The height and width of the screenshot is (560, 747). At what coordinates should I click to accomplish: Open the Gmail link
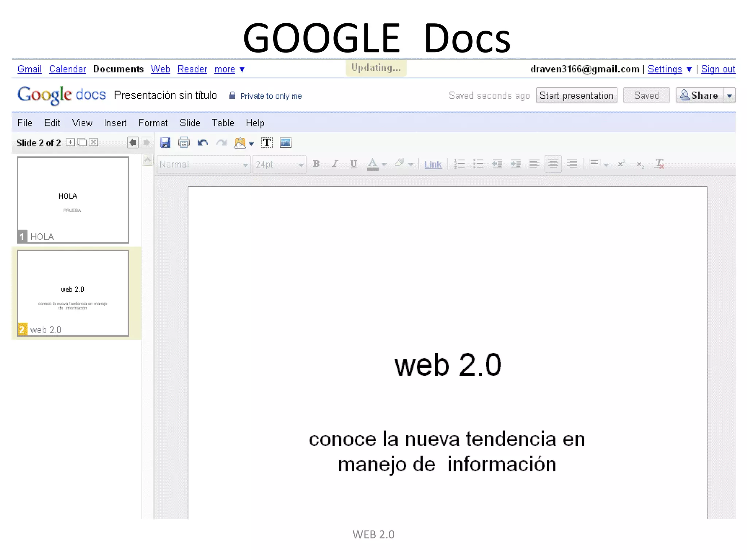30,69
